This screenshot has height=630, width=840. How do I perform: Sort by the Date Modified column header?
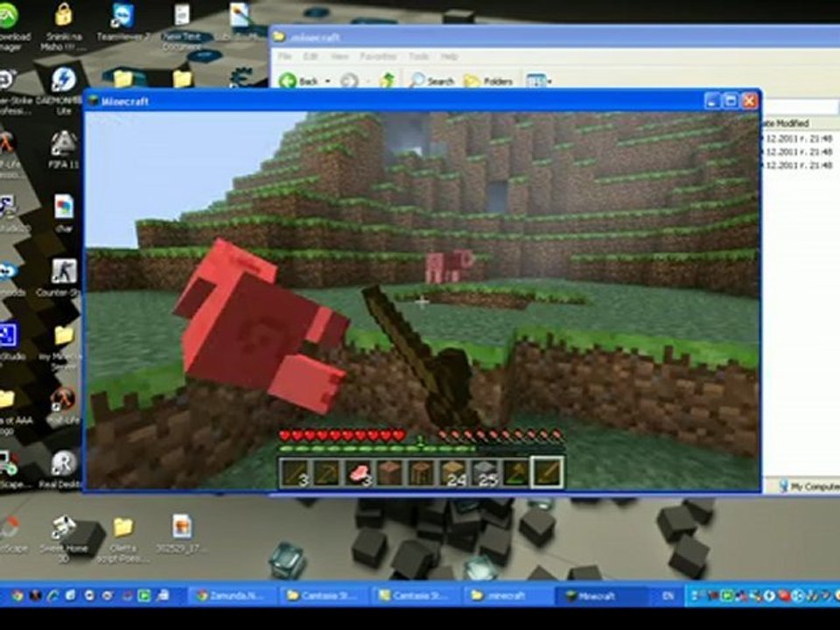coord(786,123)
